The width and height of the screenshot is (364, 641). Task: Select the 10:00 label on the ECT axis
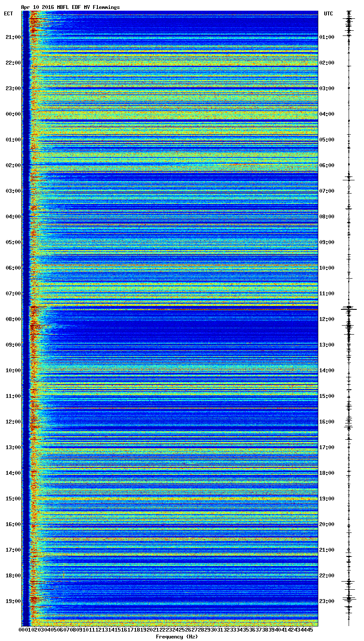point(13,370)
